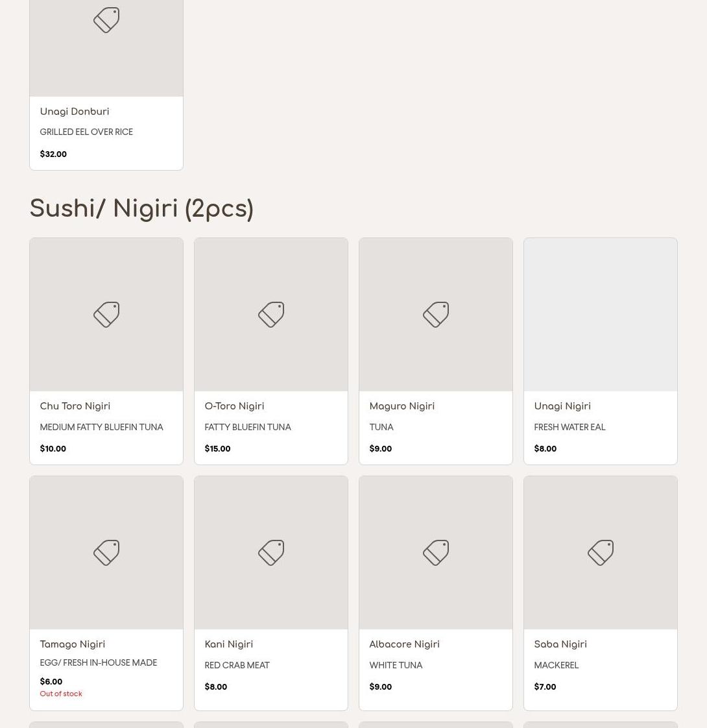This screenshot has width=707, height=728.
Task: Open the Saba Nigiri item title
Action: [x=560, y=644]
